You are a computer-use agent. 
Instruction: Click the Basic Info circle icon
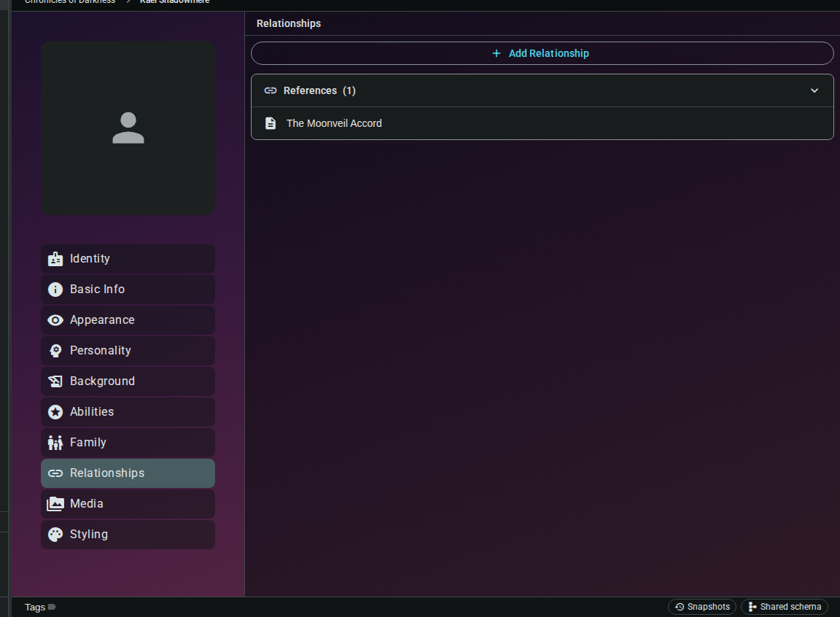(x=55, y=290)
